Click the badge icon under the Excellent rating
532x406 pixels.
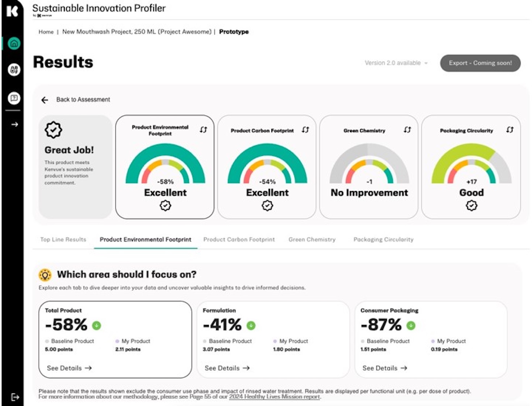[x=165, y=206]
